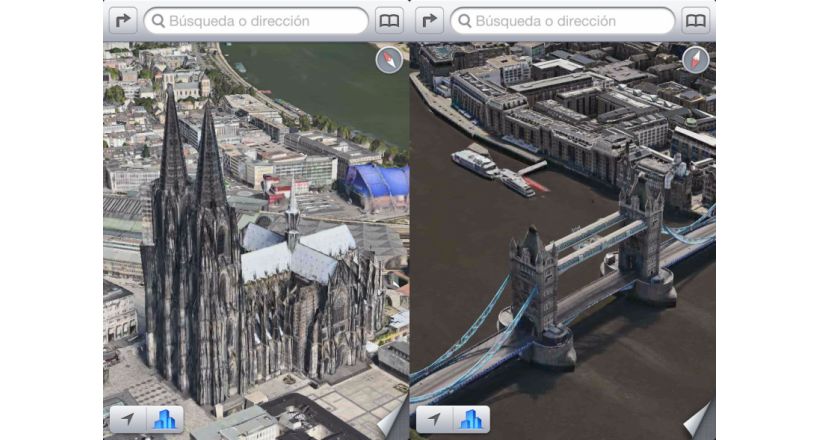The height and width of the screenshot is (440, 820).
Task: Tap directions arrow on the Tower Bridge screen
Action: [429, 20]
